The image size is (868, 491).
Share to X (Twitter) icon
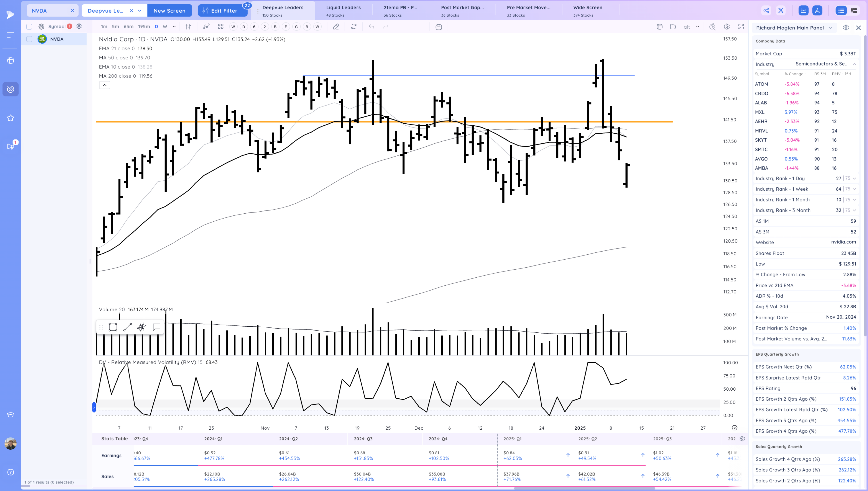point(781,10)
